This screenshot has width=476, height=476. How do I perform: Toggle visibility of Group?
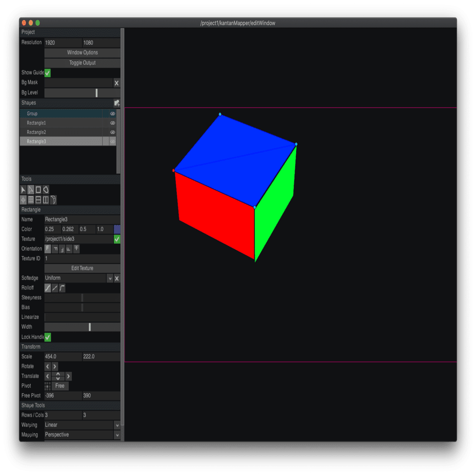113,114
